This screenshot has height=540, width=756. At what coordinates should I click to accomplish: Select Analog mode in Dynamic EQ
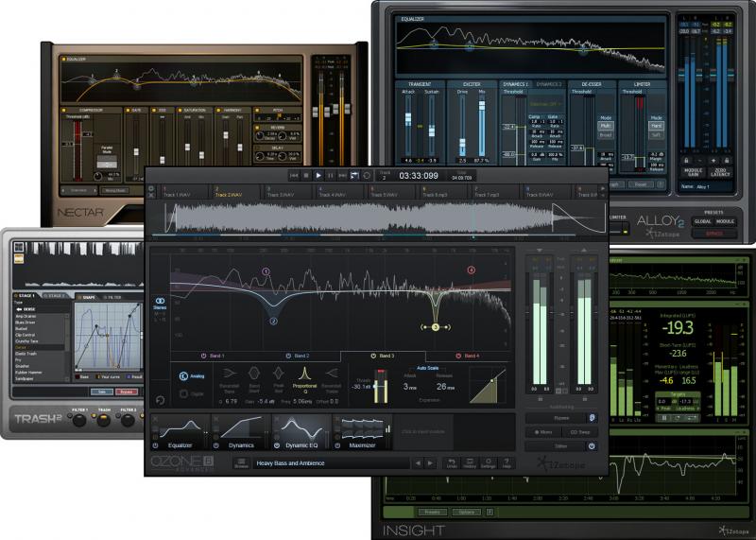192,376
